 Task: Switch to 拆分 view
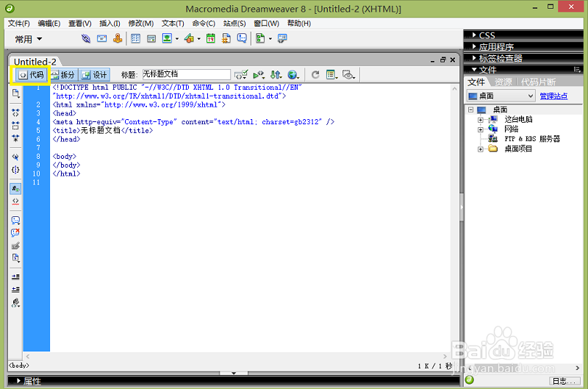[62, 75]
